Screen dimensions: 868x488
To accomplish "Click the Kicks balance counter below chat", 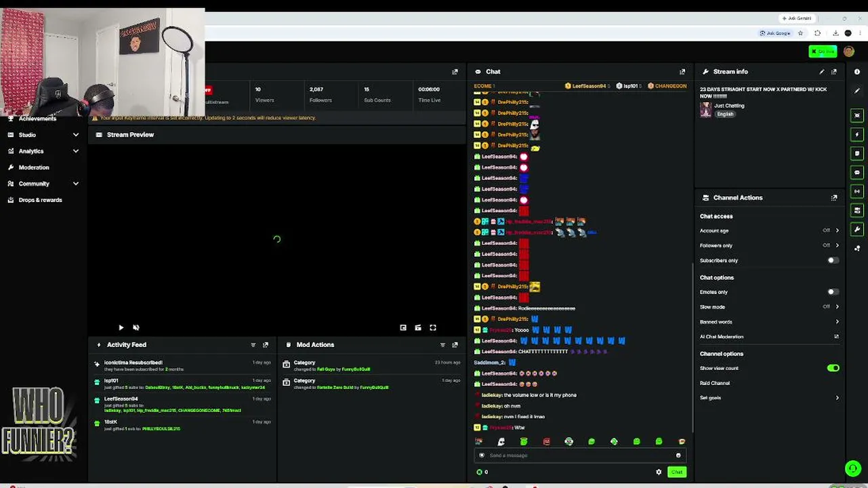I will 482,472.
